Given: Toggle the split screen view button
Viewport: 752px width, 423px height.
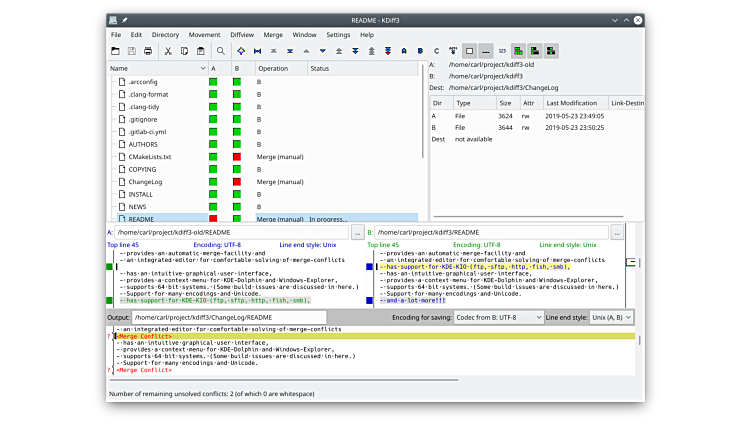Looking at the screenshot, I should (518, 50).
